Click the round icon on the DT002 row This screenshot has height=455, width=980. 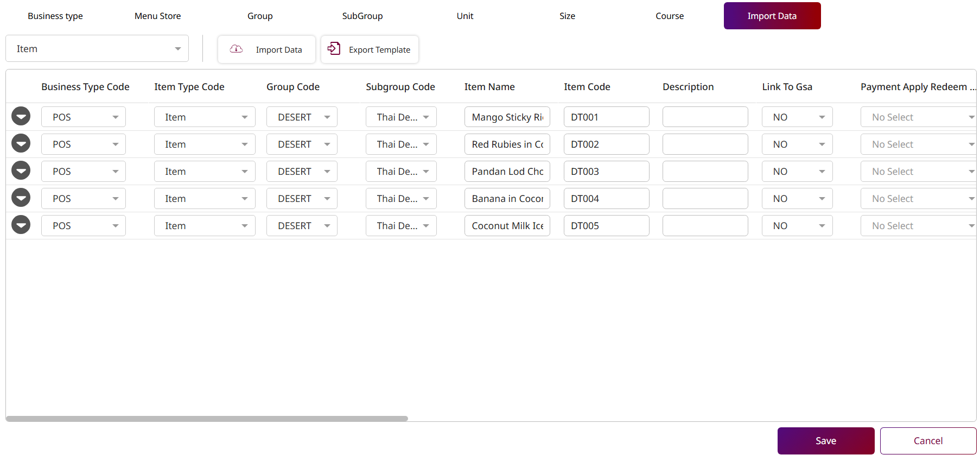click(21, 144)
